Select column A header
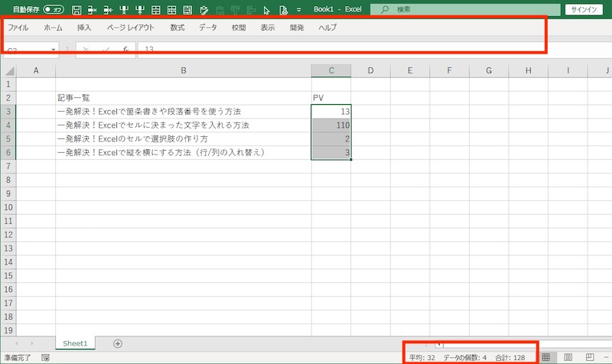The image size is (612, 364). (x=36, y=70)
